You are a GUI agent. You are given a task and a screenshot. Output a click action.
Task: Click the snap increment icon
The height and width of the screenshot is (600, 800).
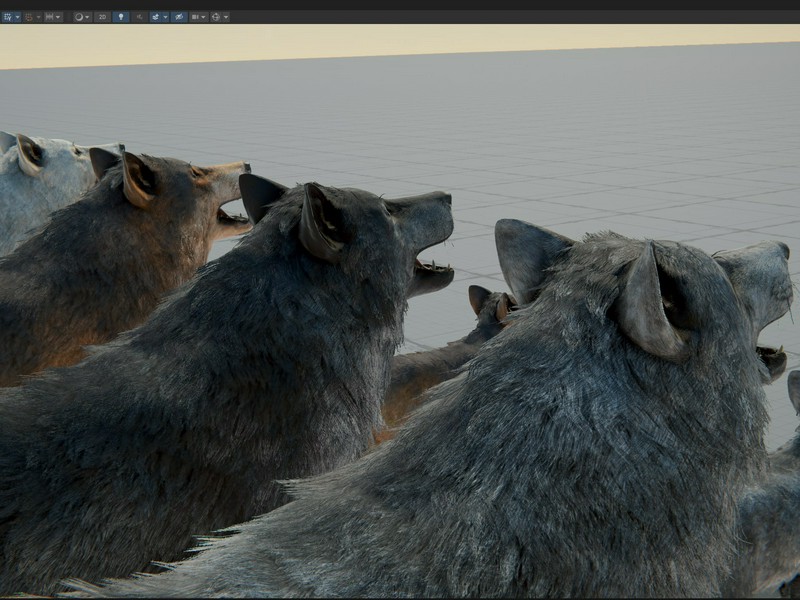click(49, 17)
